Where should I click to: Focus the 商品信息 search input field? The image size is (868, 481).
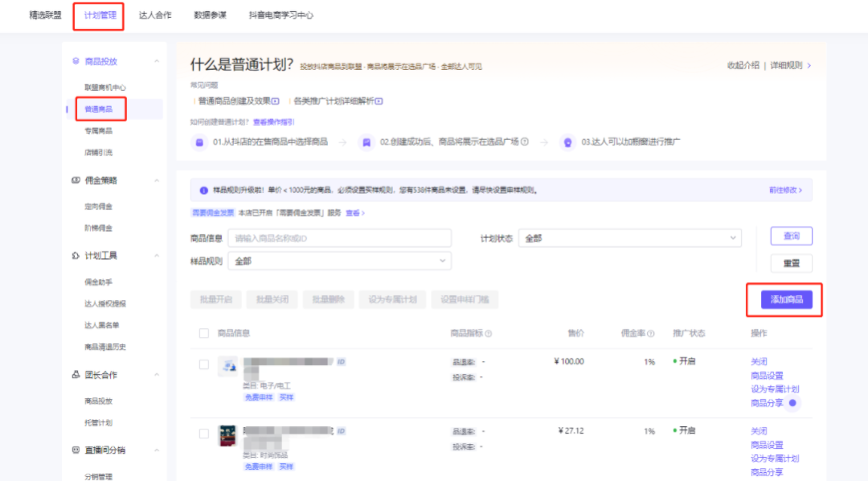tap(339, 238)
